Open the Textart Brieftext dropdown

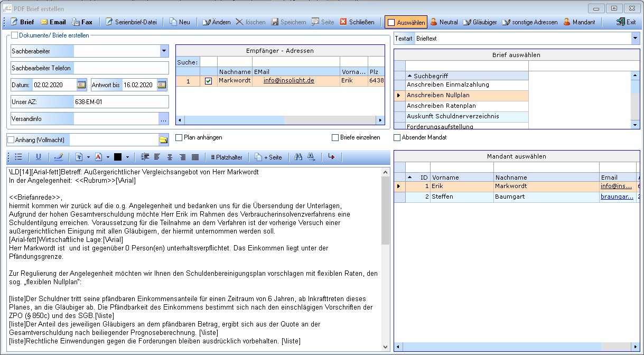[635, 39]
